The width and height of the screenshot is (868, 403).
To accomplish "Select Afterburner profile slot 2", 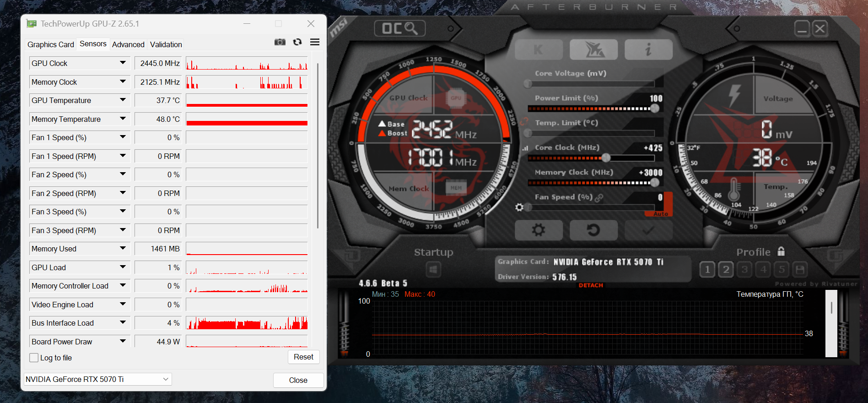I will coord(726,270).
